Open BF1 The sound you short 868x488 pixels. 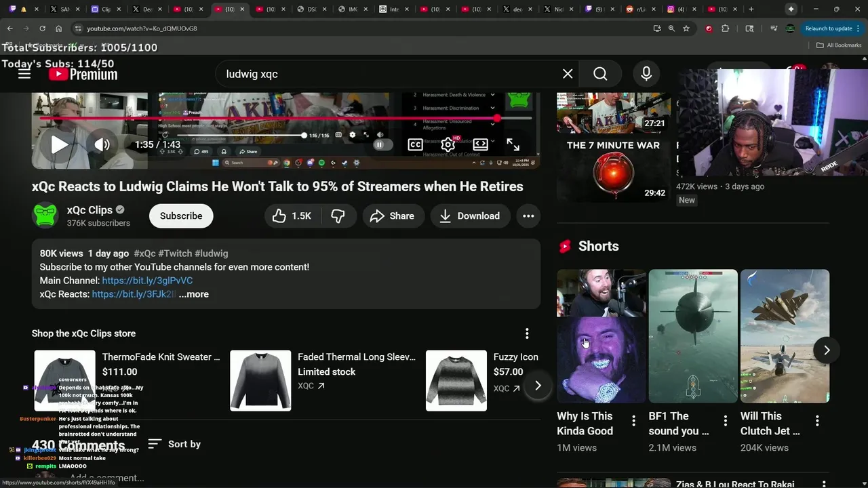pyautogui.click(x=693, y=336)
